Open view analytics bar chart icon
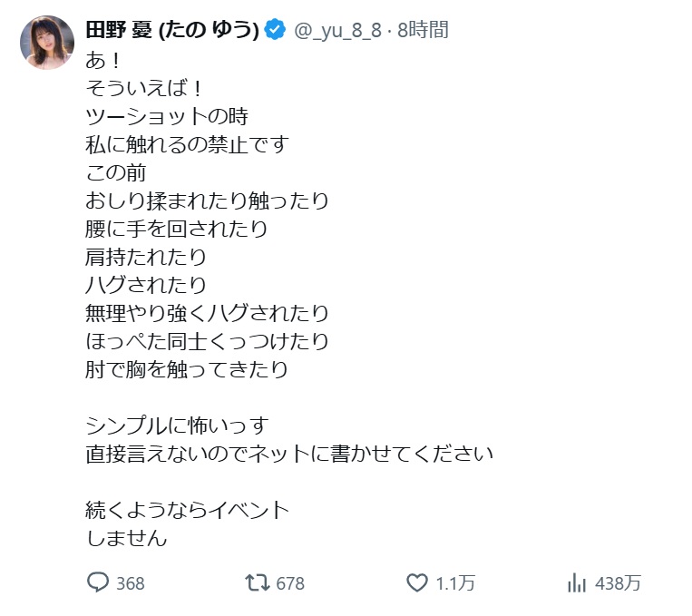 coord(576,582)
